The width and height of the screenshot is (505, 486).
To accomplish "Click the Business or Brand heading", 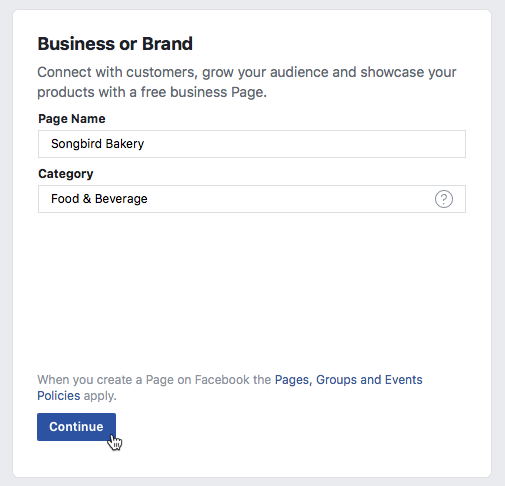I will [115, 44].
